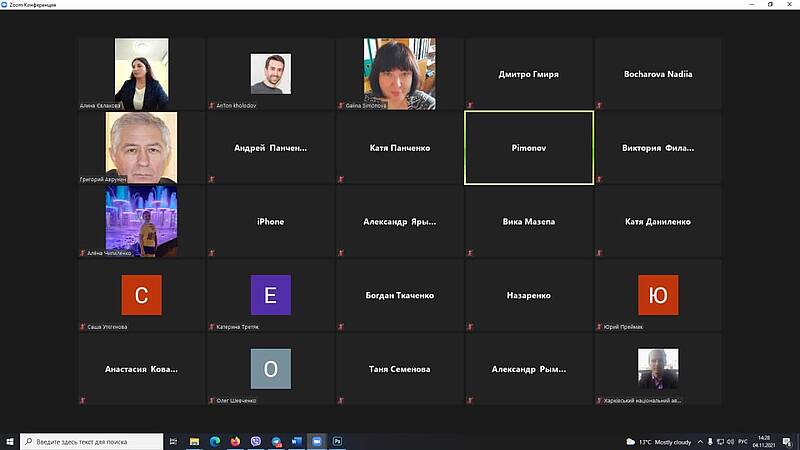
Task: Launch Firefox from the taskbar
Action: [235, 441]
